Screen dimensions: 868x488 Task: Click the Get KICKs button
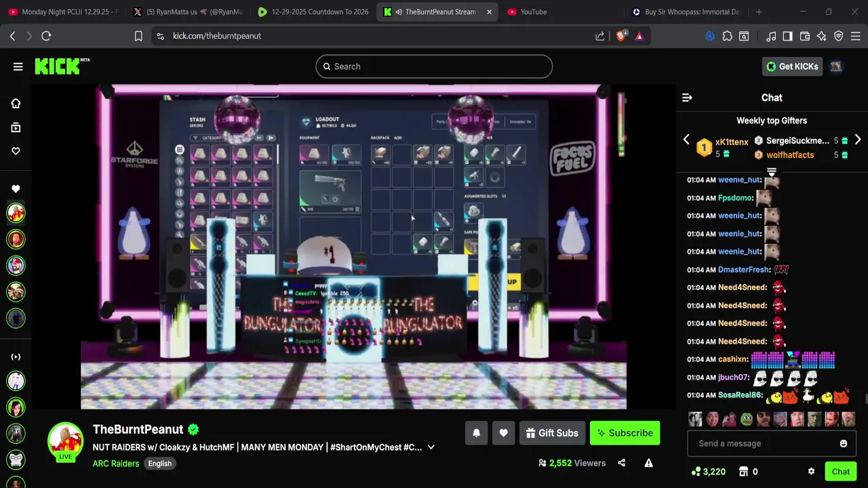coord(793,66)
